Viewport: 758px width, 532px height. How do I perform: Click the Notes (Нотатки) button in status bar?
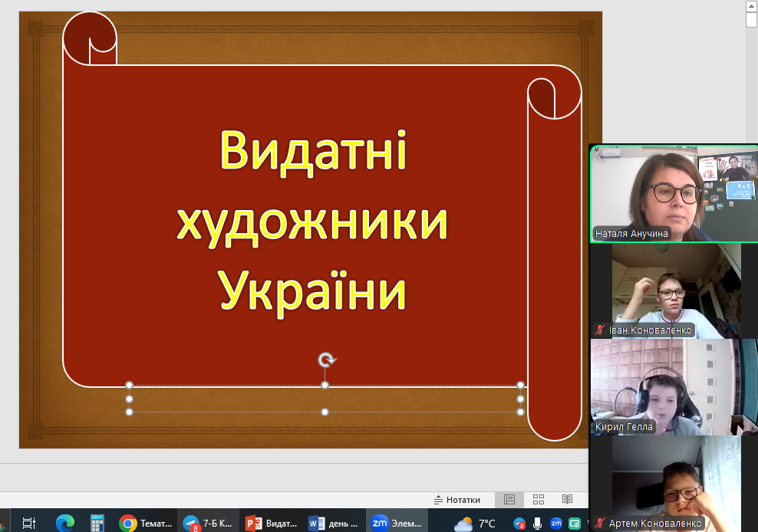457,500
